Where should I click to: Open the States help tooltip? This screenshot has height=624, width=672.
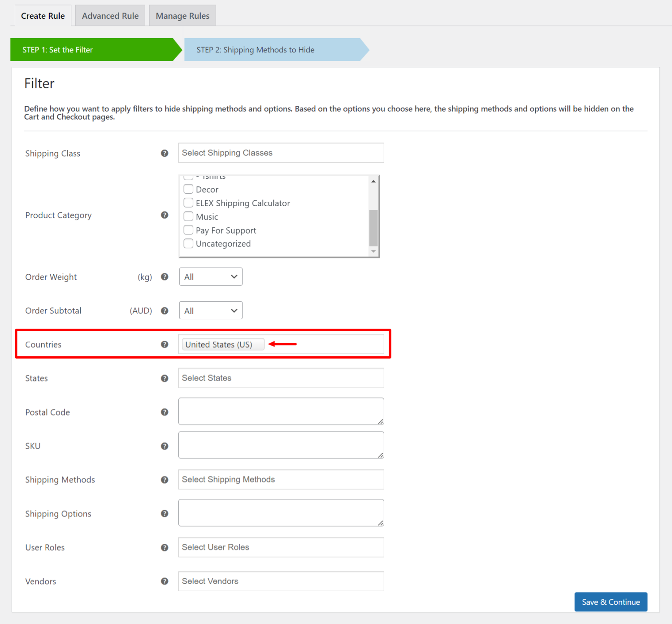point(165,378)
